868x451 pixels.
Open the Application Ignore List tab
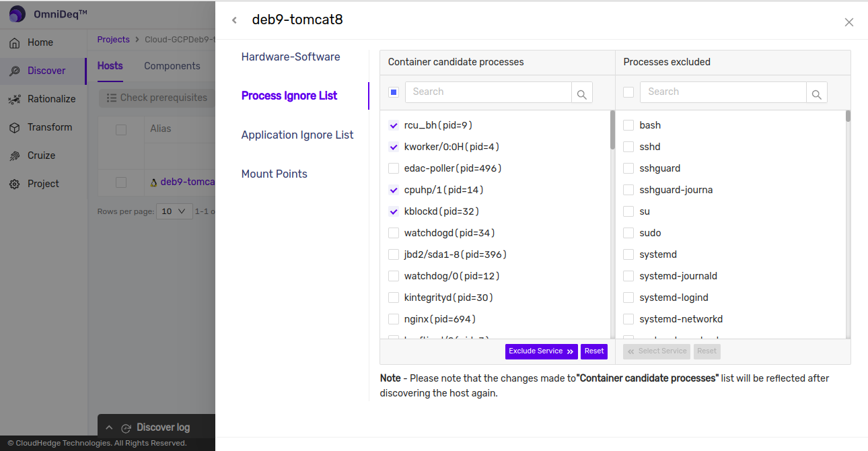(297, 135)
